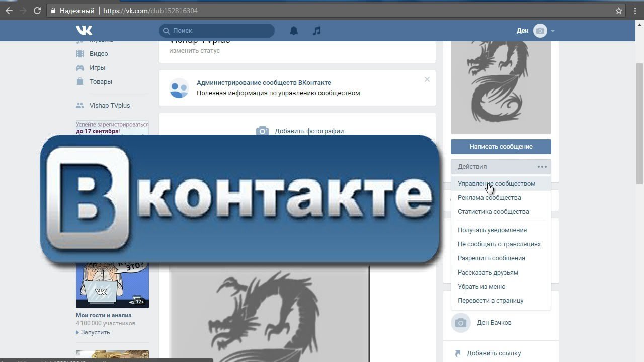The image size is (644, 362).
Task: Expand the Ден profile dropdown arrow
Action: point(553,31)
